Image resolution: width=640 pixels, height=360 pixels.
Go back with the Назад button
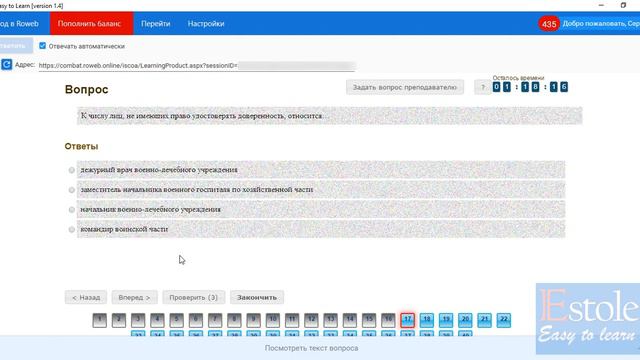coord(86,297)
